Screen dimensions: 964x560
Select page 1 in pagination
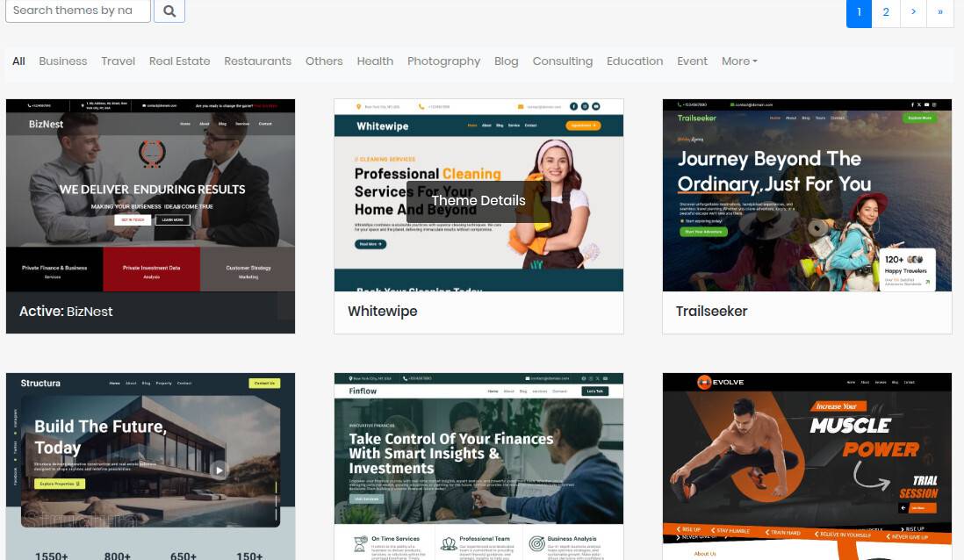click(859, 12)
